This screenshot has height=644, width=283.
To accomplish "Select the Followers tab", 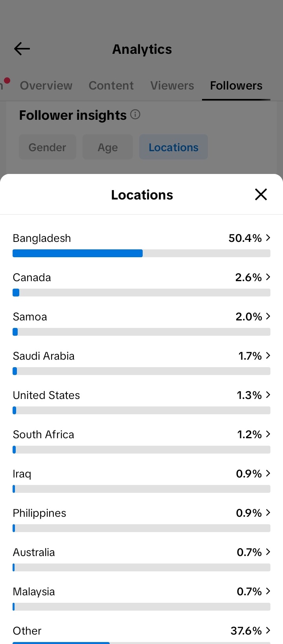I will coord(236,86).
